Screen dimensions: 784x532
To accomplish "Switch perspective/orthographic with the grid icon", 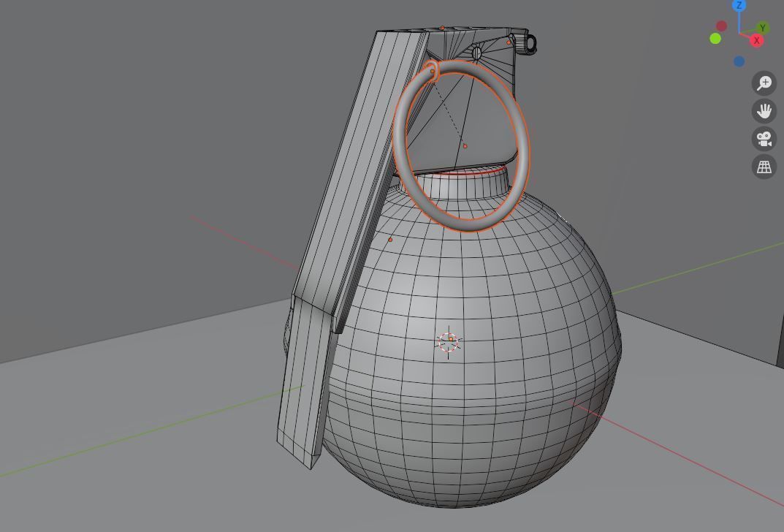I will tap(764, 167).
